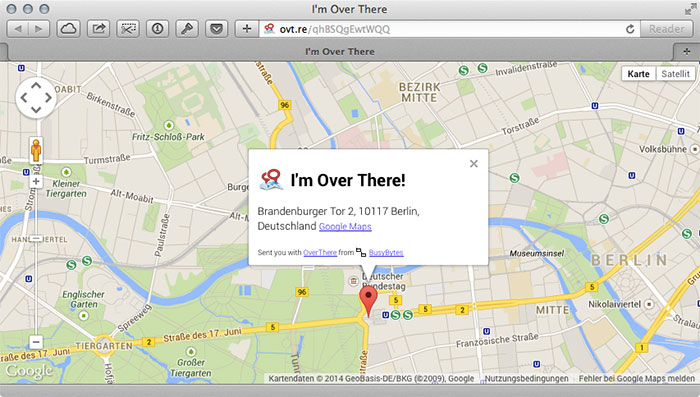Click the zoom slider handle
Viewport: 700px width, 397px height.
(x=36, y=238)
